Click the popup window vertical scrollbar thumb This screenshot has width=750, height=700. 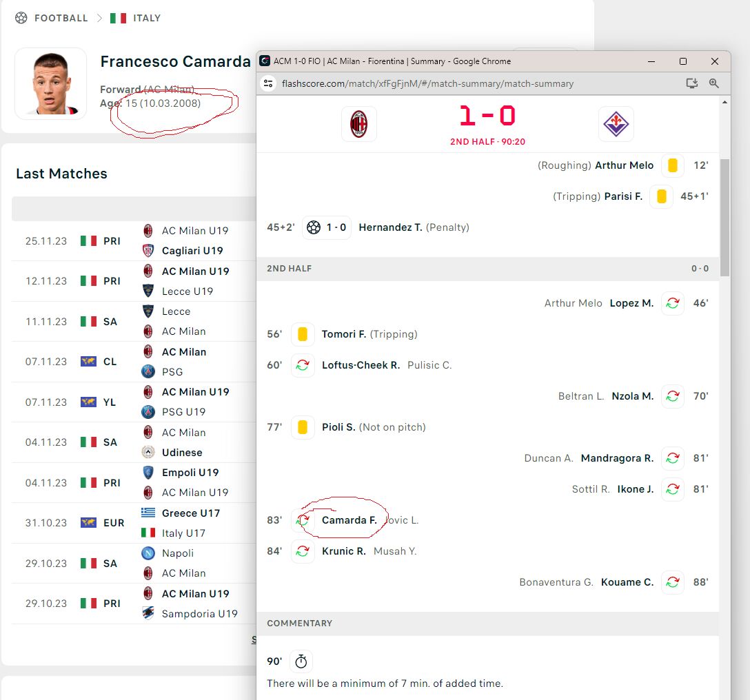point(724,218)
